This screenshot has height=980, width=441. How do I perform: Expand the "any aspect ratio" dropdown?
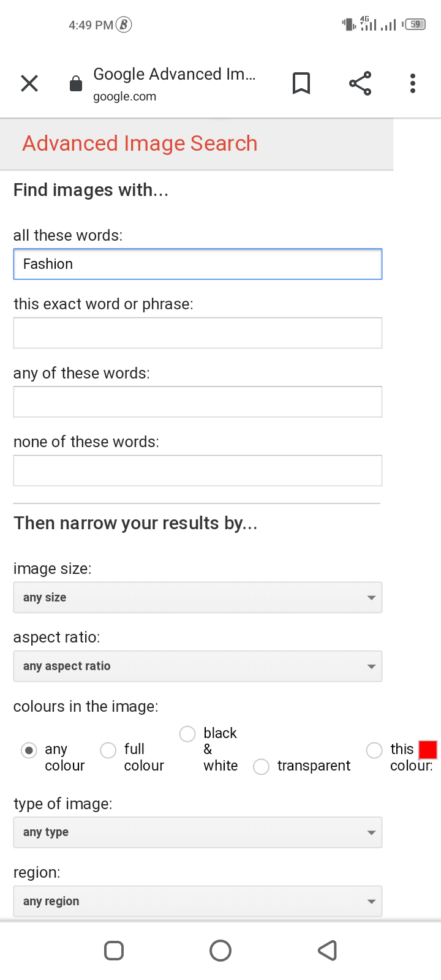click(198, 666)
